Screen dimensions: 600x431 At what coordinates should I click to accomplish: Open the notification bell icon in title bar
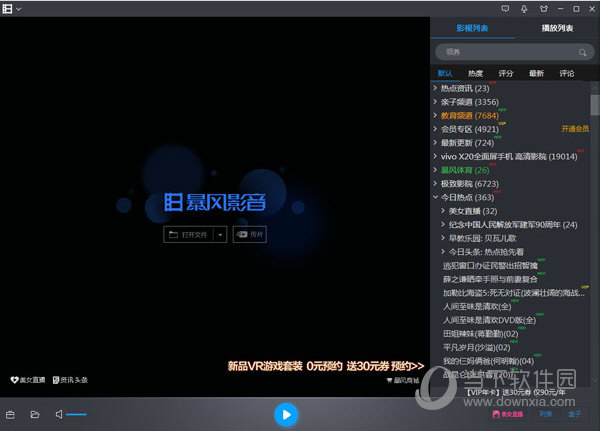[524, 8]
